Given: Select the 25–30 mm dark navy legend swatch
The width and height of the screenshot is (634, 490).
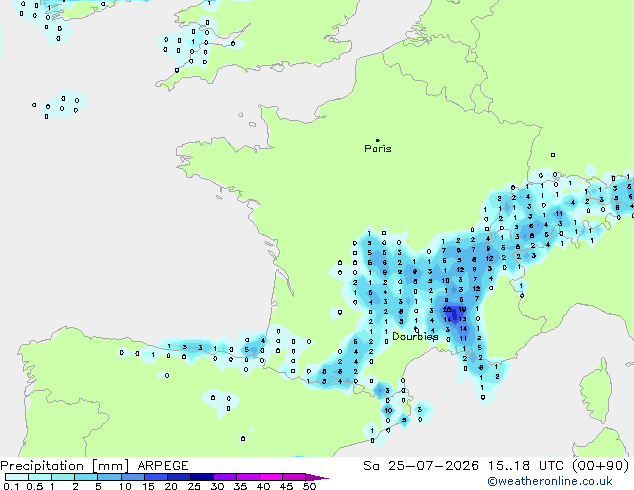Looking at the screenshot, I should pos(202,477).
